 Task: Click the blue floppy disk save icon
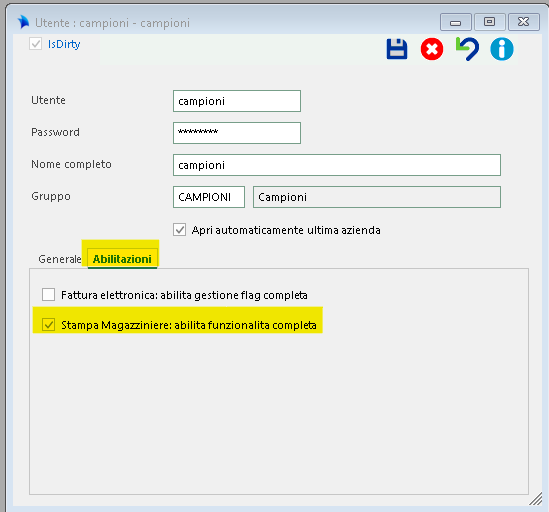point(397,49)
